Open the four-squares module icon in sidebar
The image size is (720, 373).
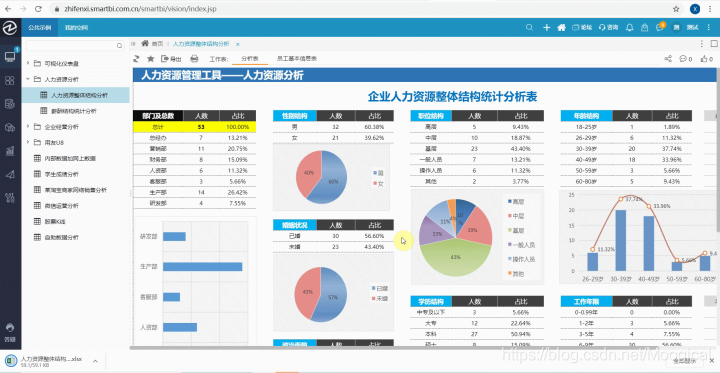10,80
